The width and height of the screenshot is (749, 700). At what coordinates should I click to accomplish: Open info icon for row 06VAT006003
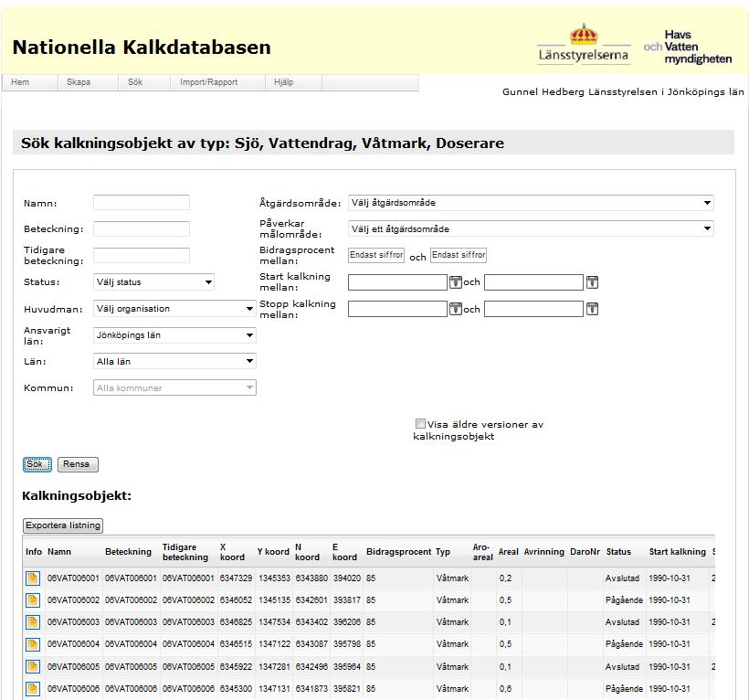tap(33, 622)
